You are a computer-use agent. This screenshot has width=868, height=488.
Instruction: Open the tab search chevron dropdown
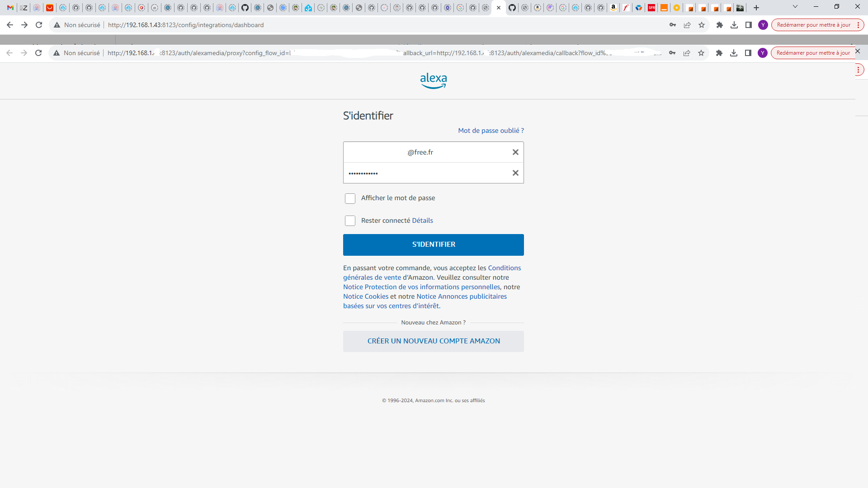coord(795,7)
